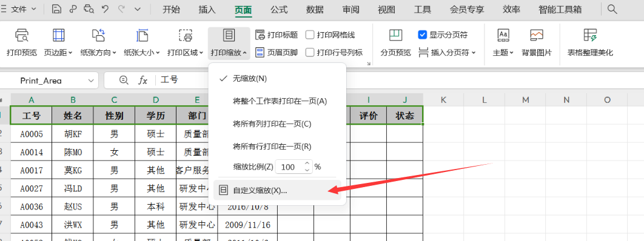This screenshot has height=241, width=644.
Task: Open Header and Footer (页眉页脚) settings
Action: coord(277,52)
